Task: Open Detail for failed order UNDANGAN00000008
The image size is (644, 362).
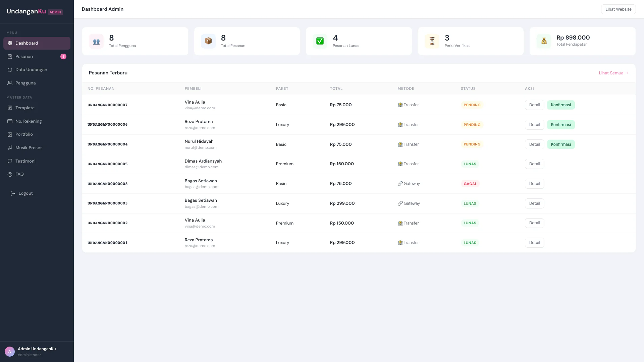Action: coord(534,184)
